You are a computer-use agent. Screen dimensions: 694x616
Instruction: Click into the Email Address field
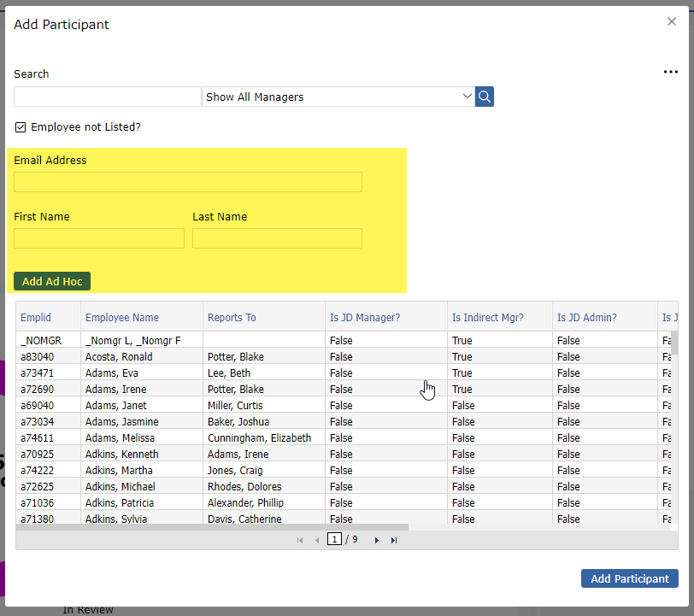tap(188, 182)
